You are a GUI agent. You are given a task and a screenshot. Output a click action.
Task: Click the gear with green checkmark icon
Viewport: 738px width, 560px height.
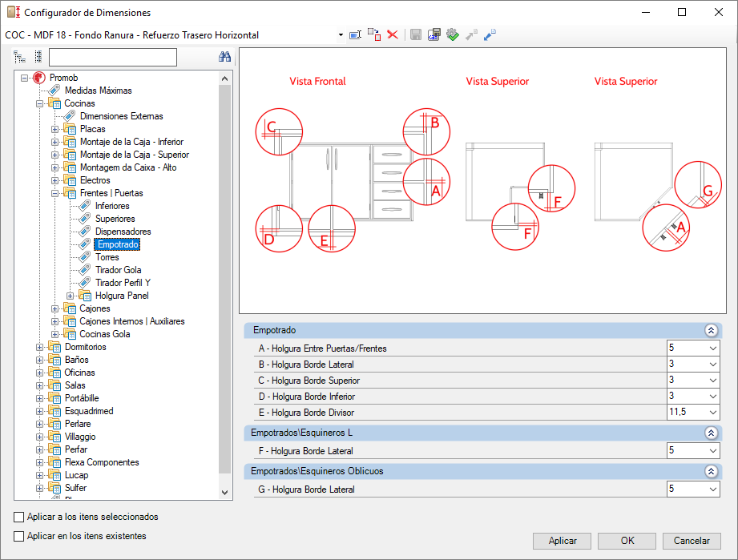(x=452, y=34)
